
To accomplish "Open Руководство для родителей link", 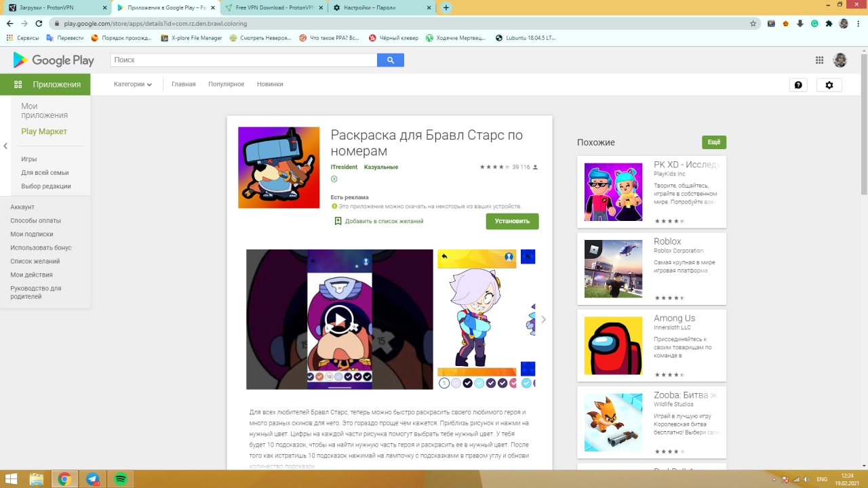I will pyautogui.click(x=35, y=292).
